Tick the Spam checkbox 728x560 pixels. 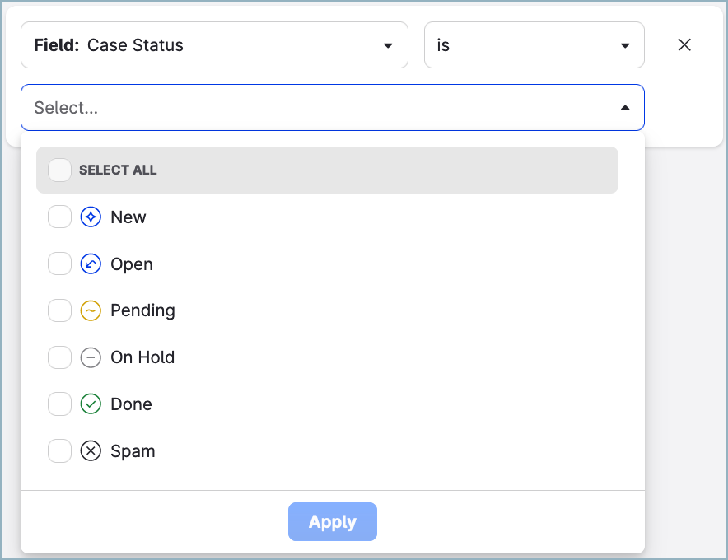[59, 451]
